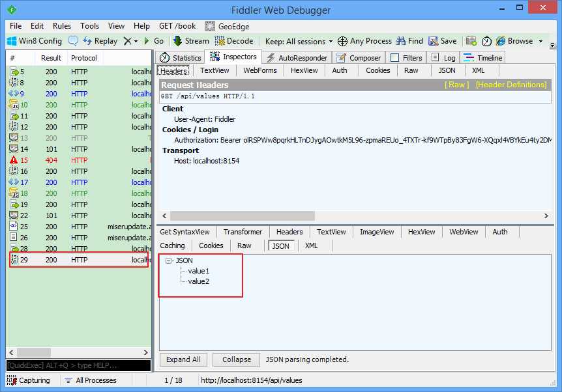Click request headers scrollbar right arrow

[546, 216]
